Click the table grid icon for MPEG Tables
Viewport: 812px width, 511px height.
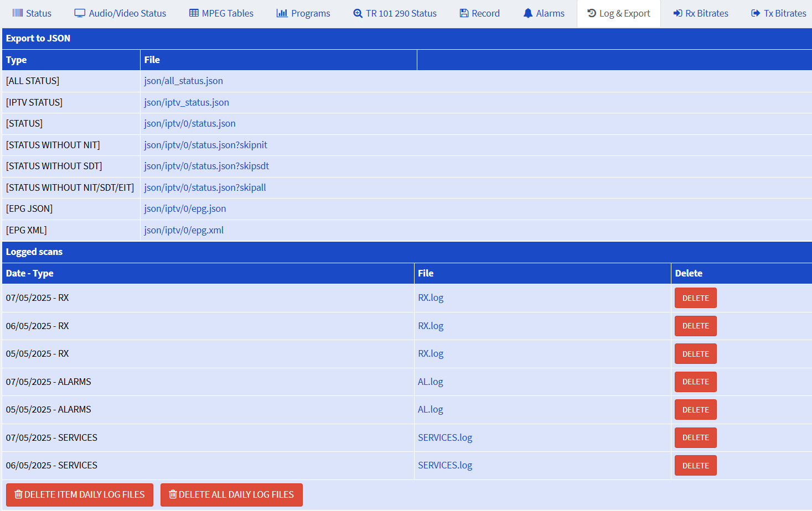click(194, 13)
